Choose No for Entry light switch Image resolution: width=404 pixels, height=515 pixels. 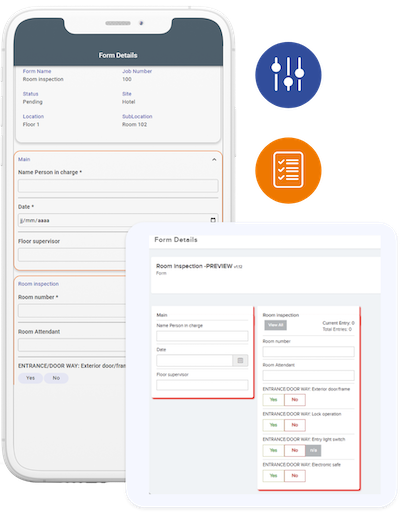pyautogui.click(x=295, y=450)
